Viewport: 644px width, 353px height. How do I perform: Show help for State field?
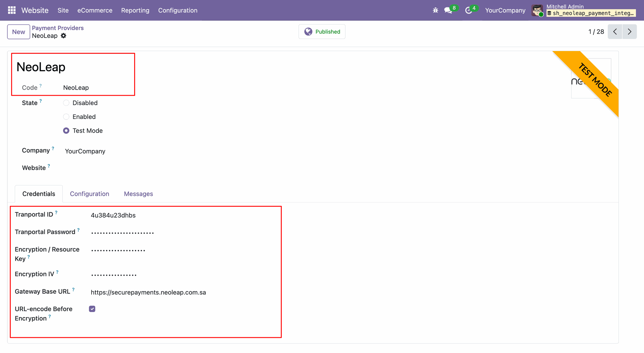pos(41,101)
